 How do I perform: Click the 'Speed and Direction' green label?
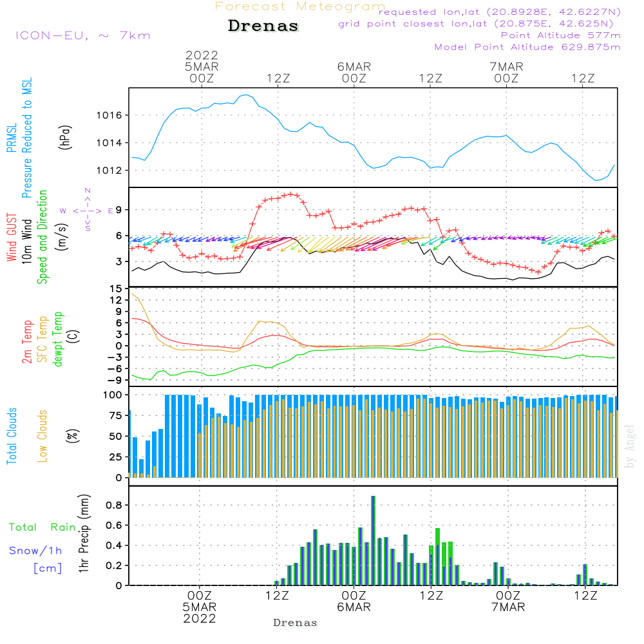pyautogui.click(x=42, y=237)
